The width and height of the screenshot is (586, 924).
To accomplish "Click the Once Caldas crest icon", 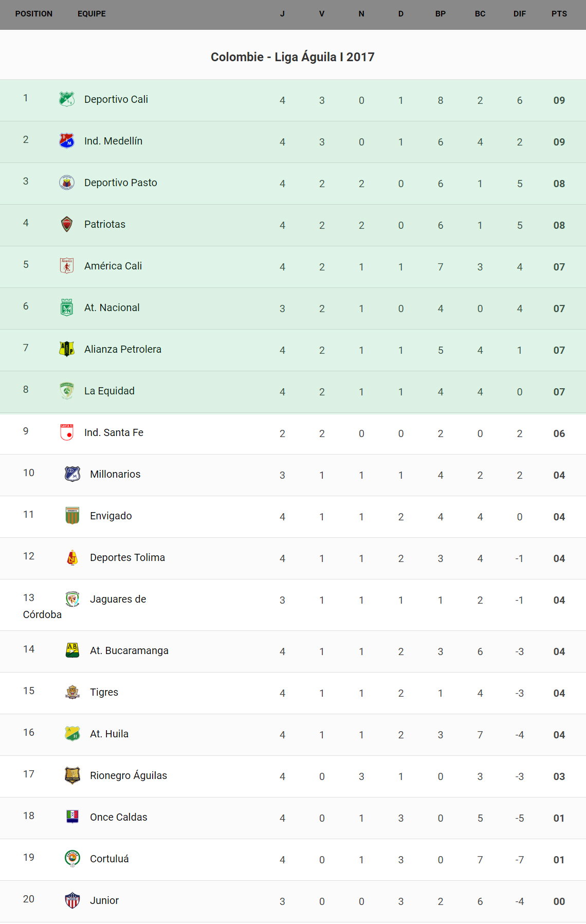I will click(x=72, y=817).
